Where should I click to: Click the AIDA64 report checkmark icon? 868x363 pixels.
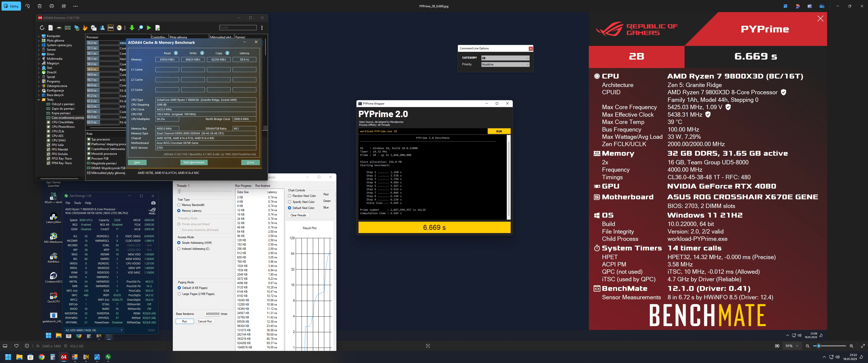[x=158, y=28]
